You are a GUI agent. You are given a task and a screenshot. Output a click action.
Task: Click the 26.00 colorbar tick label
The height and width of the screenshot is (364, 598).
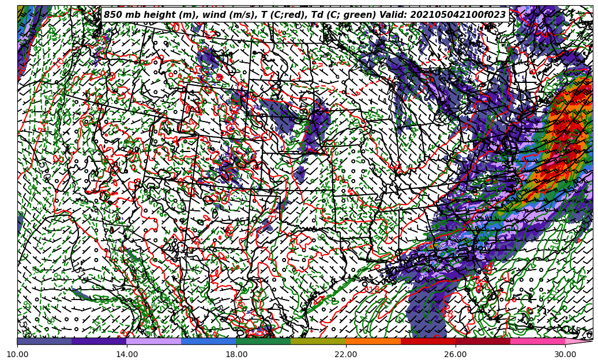(x=456, y=354)
